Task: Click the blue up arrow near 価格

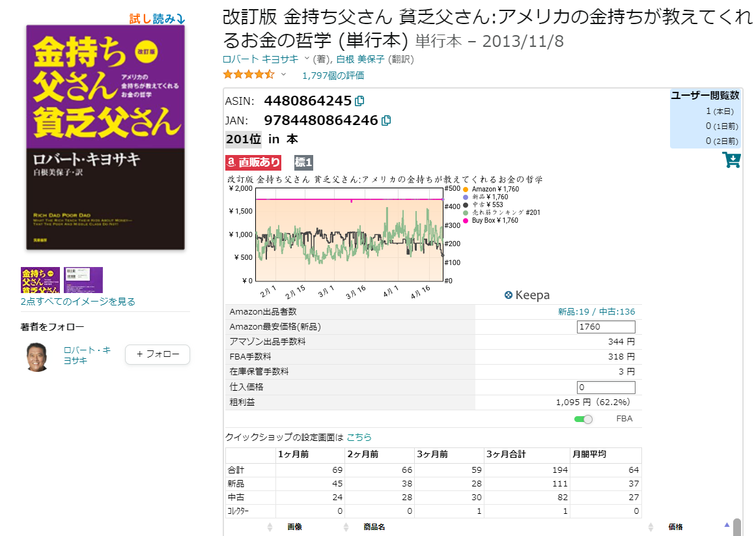Action: (x=727, y=525)
